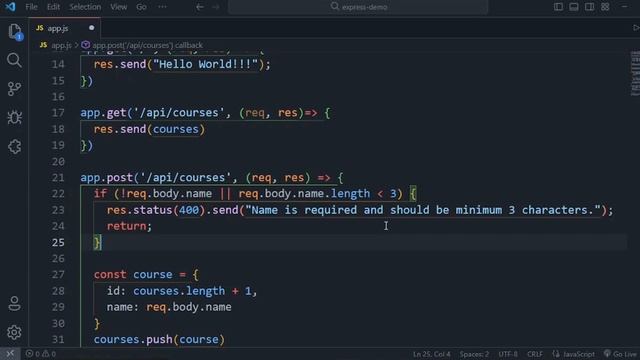Click the express-demo command center search
Image resolution: width=640 pixels, height=360 pixels.
pyautogui.click(x=358, y=7)
